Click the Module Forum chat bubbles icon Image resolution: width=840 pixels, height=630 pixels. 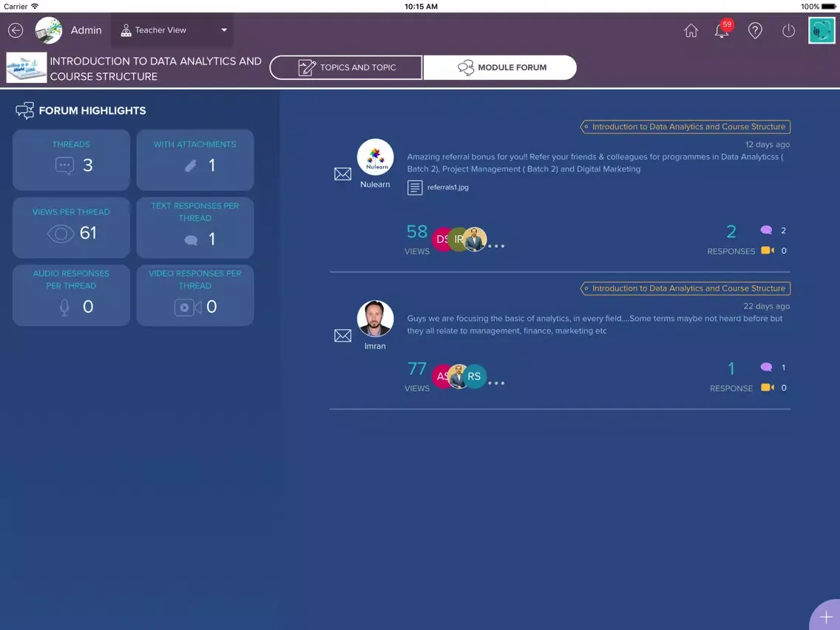coord(466,67)
